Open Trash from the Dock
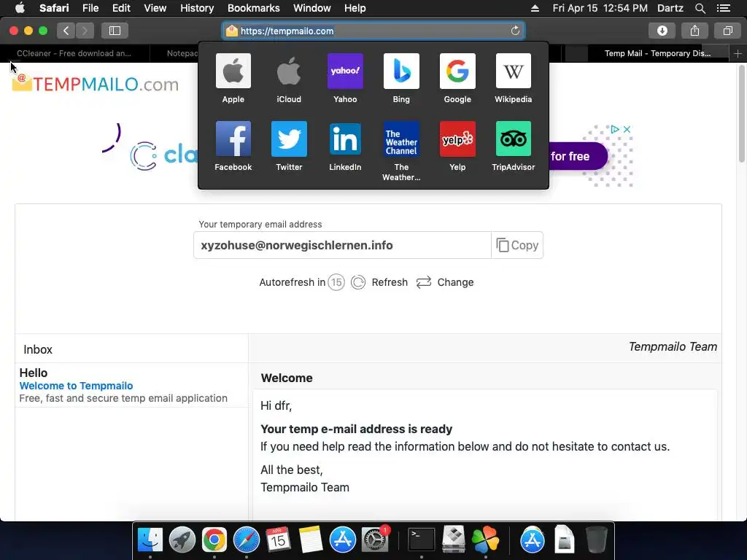This screenshot has height=560, width=747. [x=596, y=540]
